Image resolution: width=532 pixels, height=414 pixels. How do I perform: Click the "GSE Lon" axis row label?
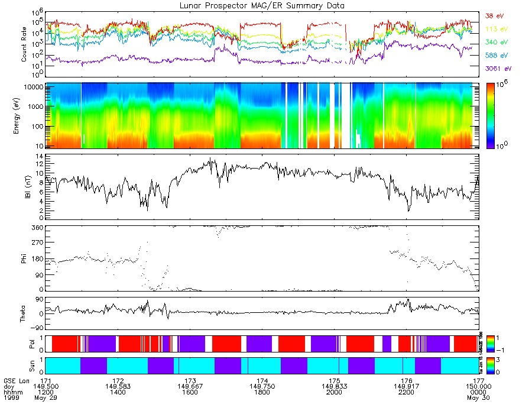coord(17,381)
